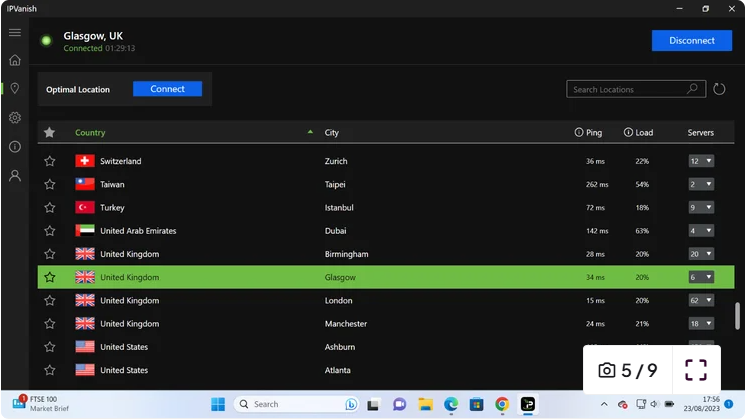Image resolution: width=746 pixels, height=420 pixels.
Task: Open Zurich servers dropdown showing 12
Action: 701,161
